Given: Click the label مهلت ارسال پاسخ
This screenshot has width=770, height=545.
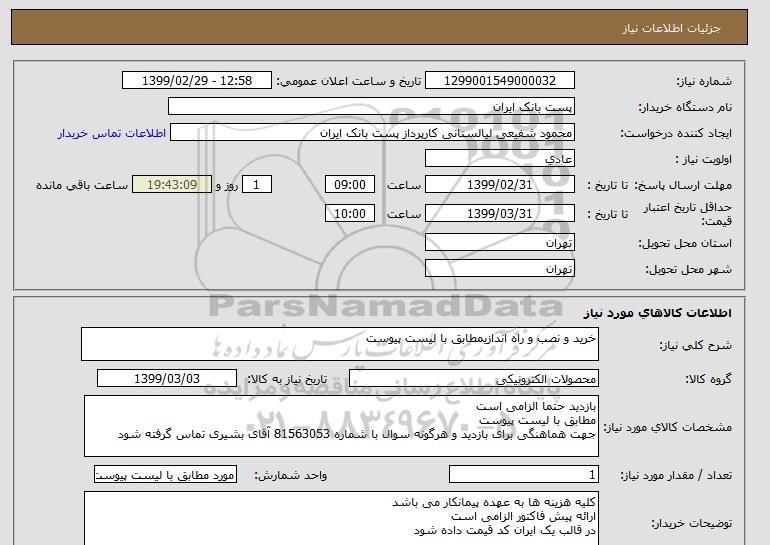Looking at the screenshot, I should pyautogui.click(x=683, y=185).
